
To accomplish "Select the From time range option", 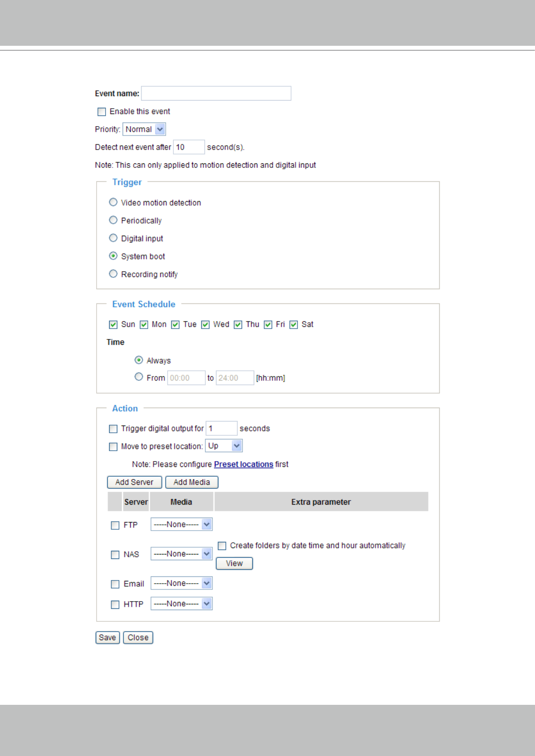I will coord(139,377).
